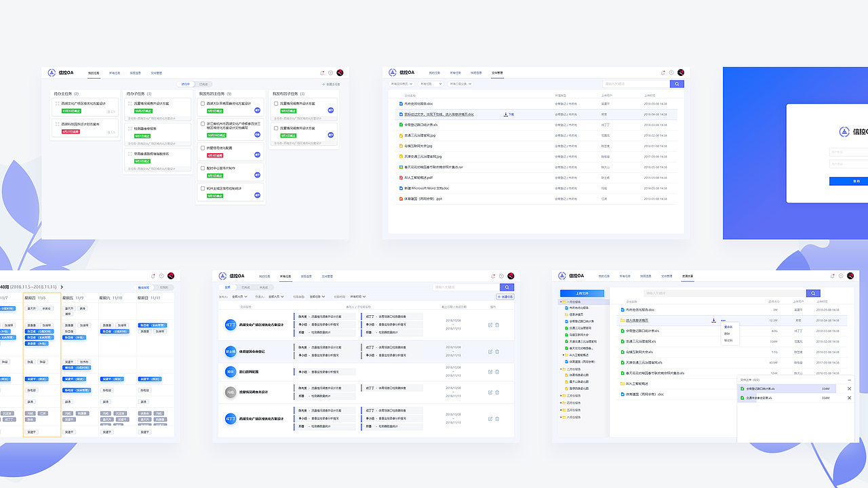
Task: Click the 上传文件 upload button
Action: click(582, 293)
